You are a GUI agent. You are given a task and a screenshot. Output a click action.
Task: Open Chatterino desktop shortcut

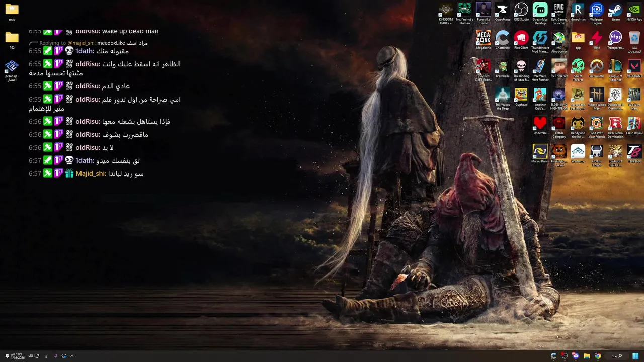(502, 40)
